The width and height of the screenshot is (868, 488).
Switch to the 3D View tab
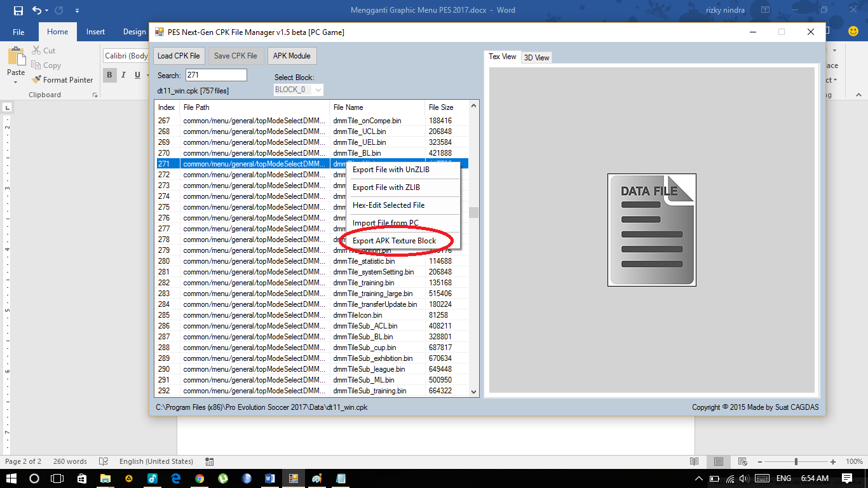pyautogui.click(x=535, y=57)
